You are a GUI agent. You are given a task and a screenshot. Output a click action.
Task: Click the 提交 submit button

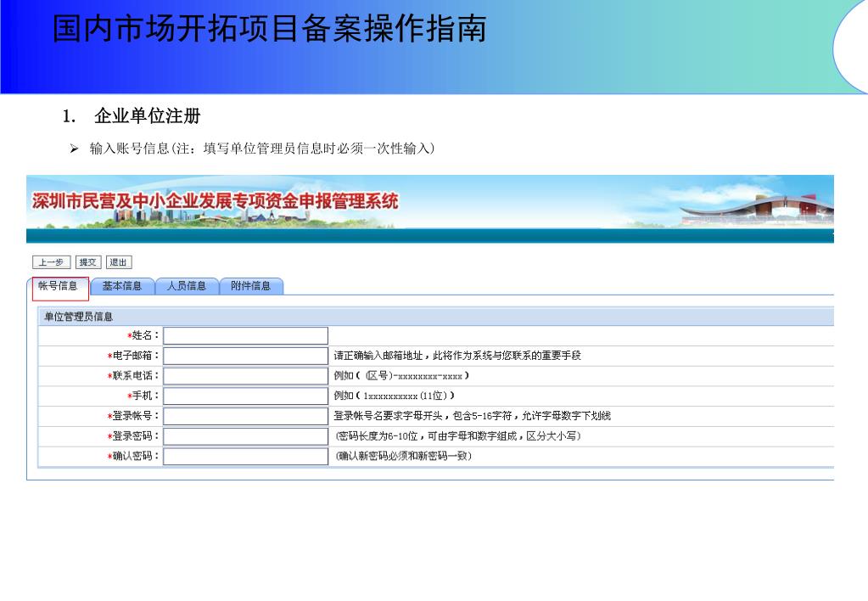click(x=88, y=262)
